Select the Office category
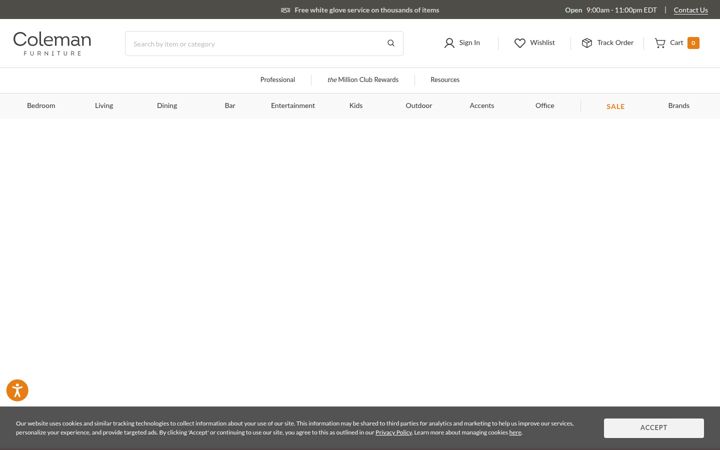Image resolution: width=720 pixels, height=450 pixels. coord(544,106)
